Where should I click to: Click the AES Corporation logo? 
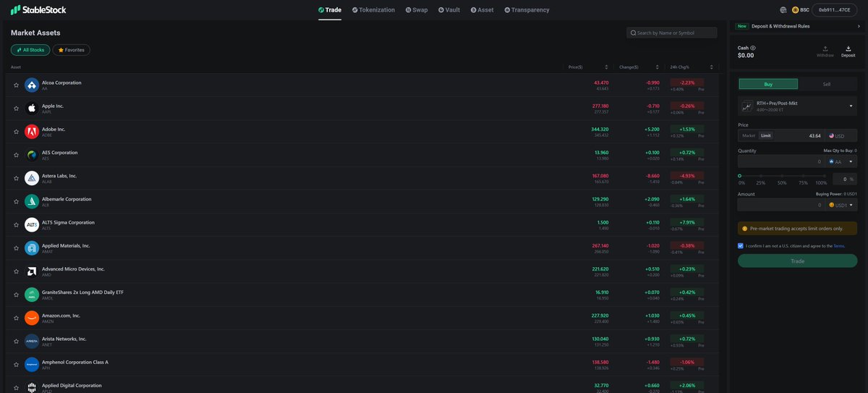click(32, 155)
